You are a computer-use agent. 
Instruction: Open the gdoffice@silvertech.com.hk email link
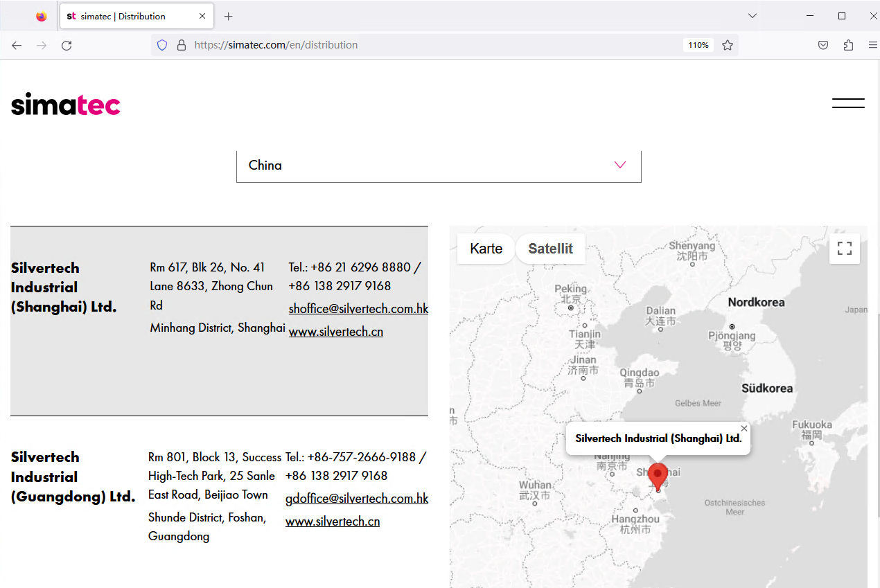pos(357,499)
